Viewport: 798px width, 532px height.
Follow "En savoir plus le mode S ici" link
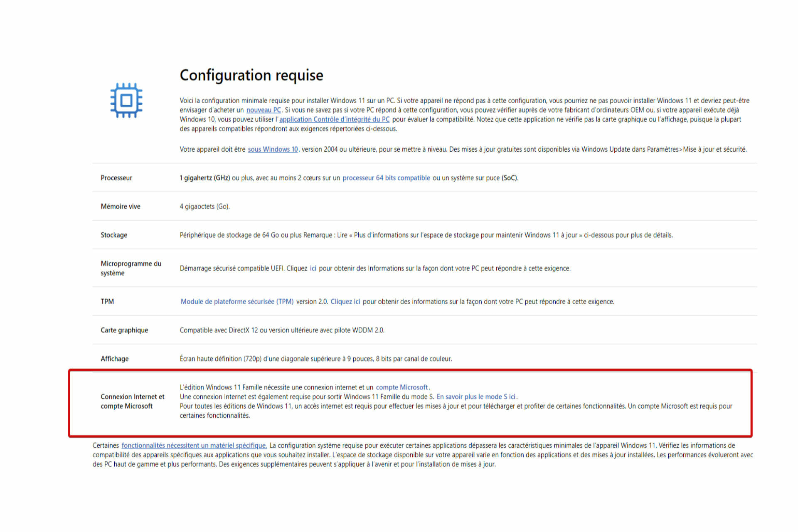pos(476,397)
